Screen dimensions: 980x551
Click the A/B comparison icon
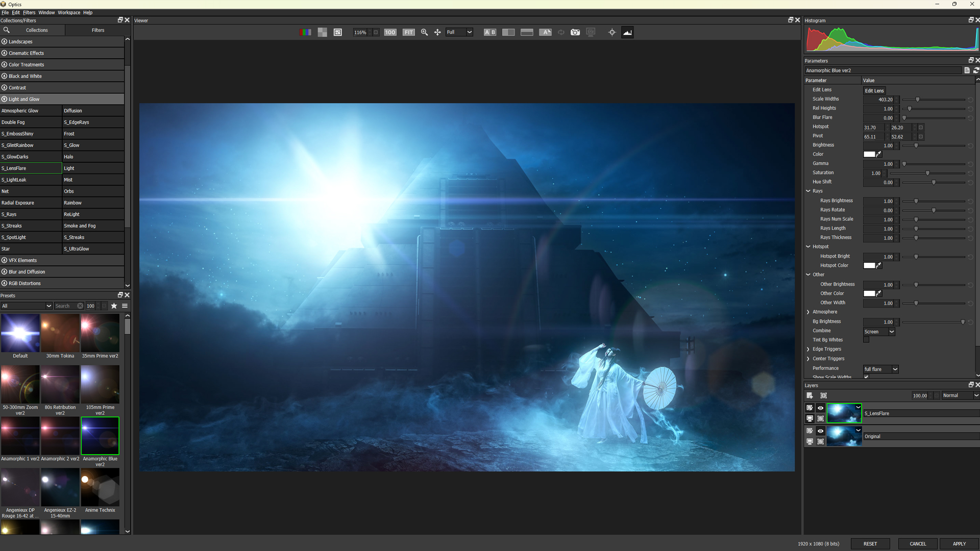(x=490, y=32)
